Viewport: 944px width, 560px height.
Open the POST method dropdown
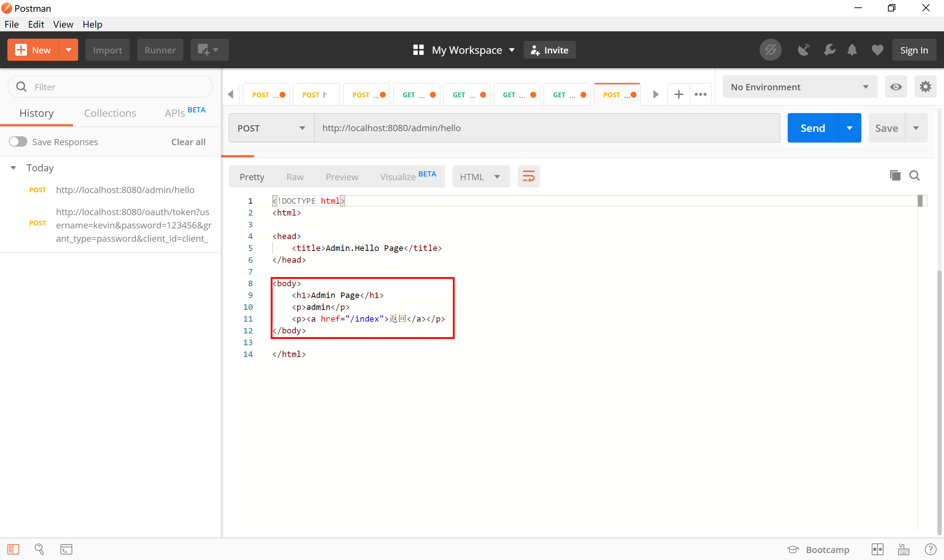(271, 128)
